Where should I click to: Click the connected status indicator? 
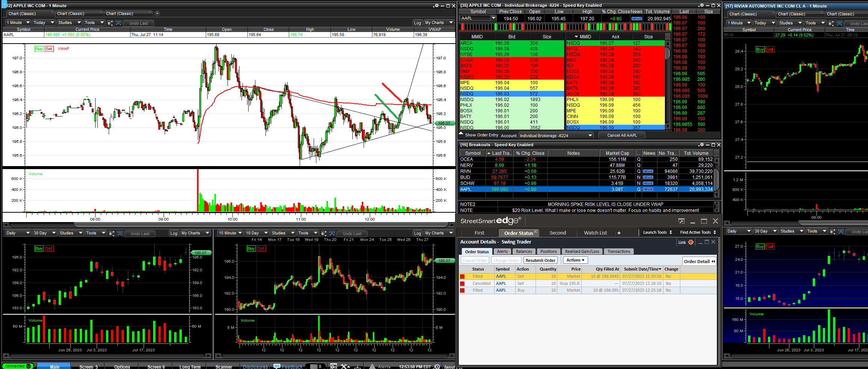[18, 366]
